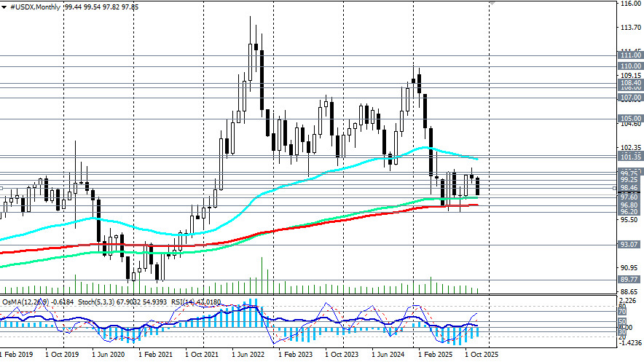Screen dimensions: 644x362
Task: Click the 1 Feb 2023 date label
Action: 295,354
